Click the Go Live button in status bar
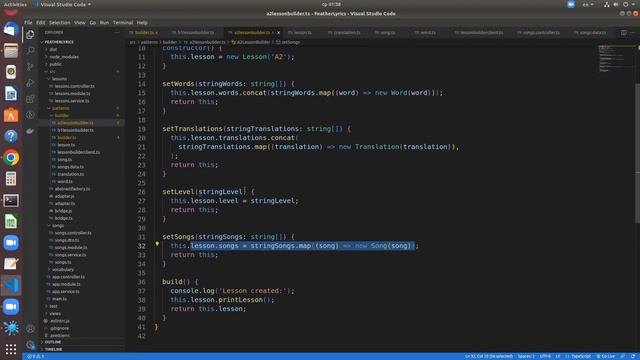 pos(606,356)
